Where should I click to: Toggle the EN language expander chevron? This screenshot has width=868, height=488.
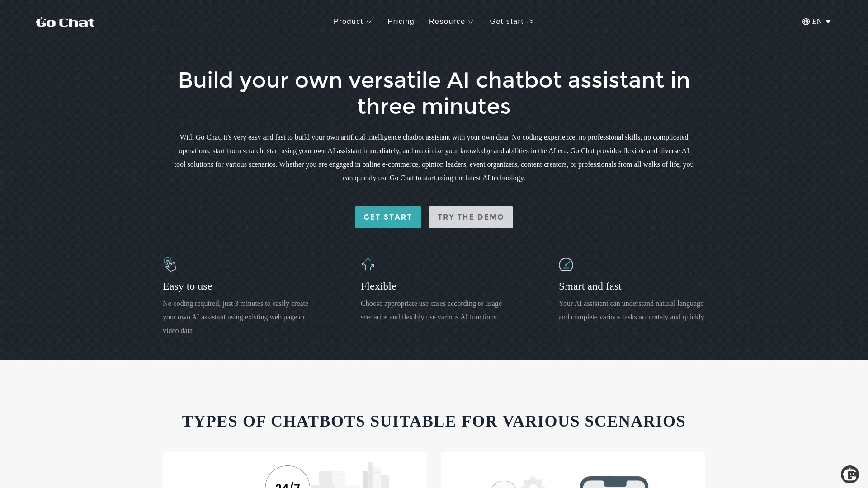pyautogui.click(x=829, y=21)
